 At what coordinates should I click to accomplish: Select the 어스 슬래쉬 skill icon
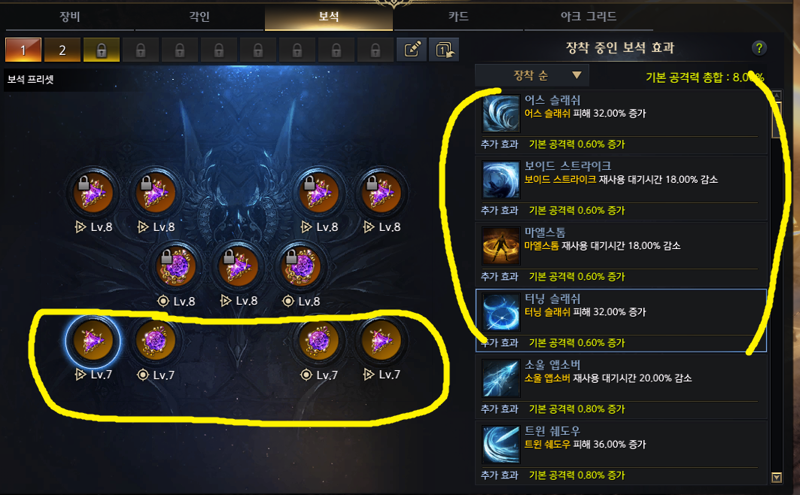(501, 114)
